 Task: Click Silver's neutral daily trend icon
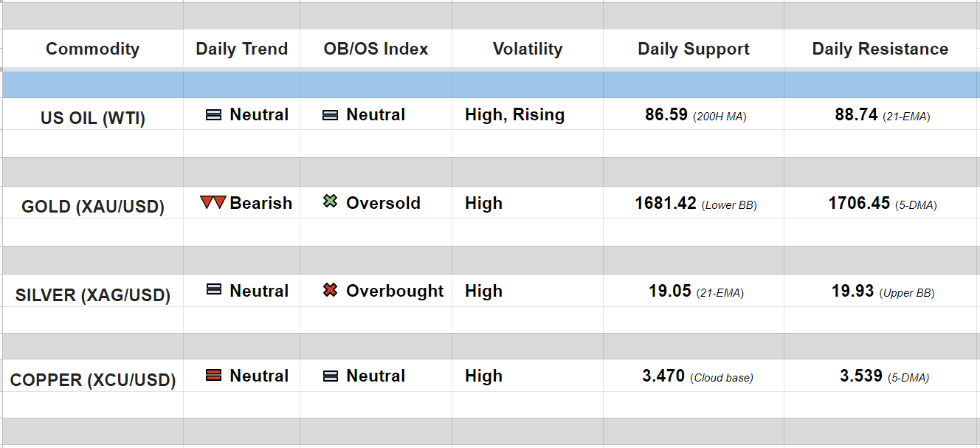tap(213, 290)
